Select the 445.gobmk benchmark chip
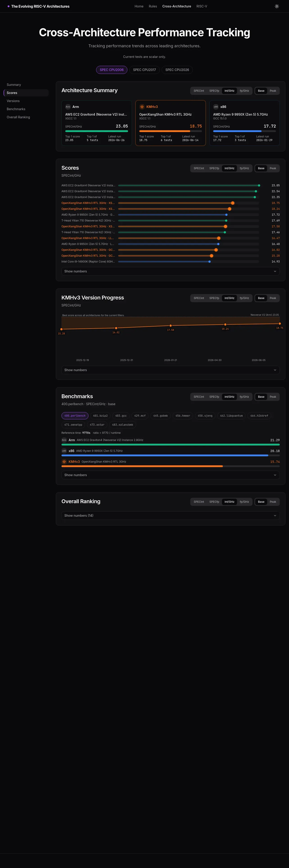Image resolution: width=289 pixels, height=868 pixels. click(160, 416)
